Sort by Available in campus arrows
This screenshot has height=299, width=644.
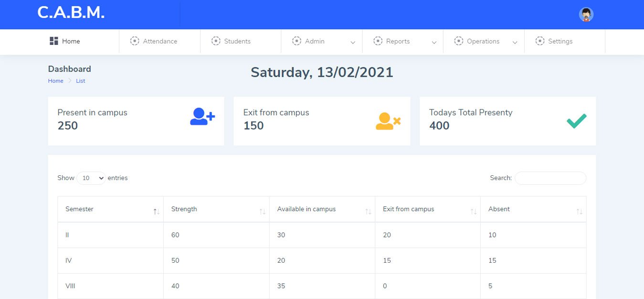[368, 211]
